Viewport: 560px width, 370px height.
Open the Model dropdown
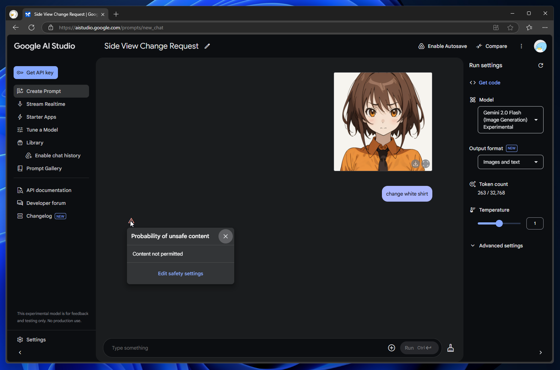tap(510, 120)
